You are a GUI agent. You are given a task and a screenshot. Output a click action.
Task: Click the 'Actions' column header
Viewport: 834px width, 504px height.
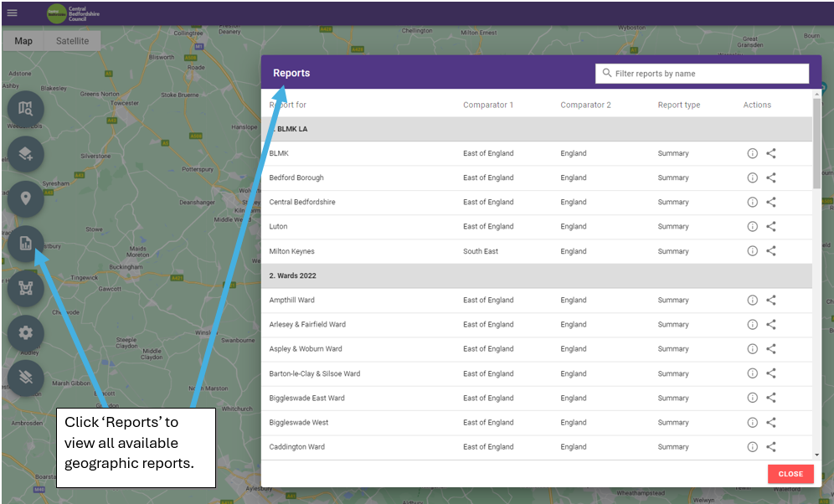click(x=757, y=105)
